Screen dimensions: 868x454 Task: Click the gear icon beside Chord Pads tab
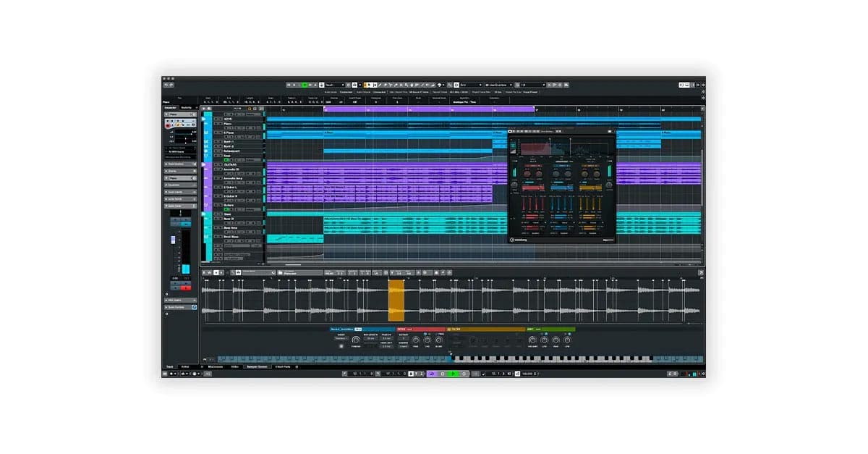tap(297, 367)
